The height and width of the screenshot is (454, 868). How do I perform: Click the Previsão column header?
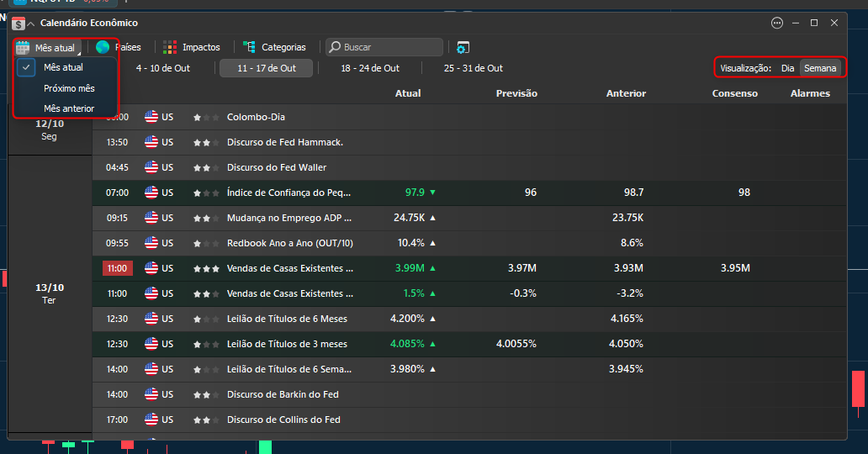(x=516, y=93)
